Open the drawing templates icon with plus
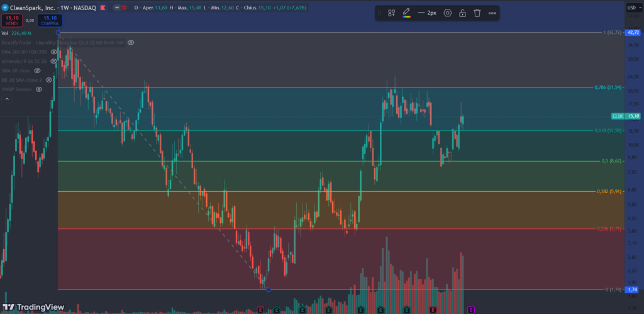The height and width of the screenshot is (314, 644). [391, 13]
